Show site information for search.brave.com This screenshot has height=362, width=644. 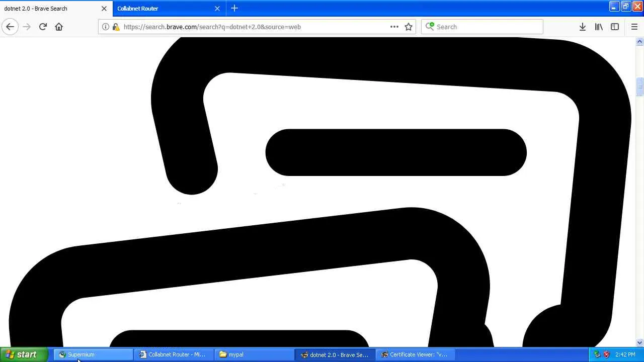(x=106, y=27)
